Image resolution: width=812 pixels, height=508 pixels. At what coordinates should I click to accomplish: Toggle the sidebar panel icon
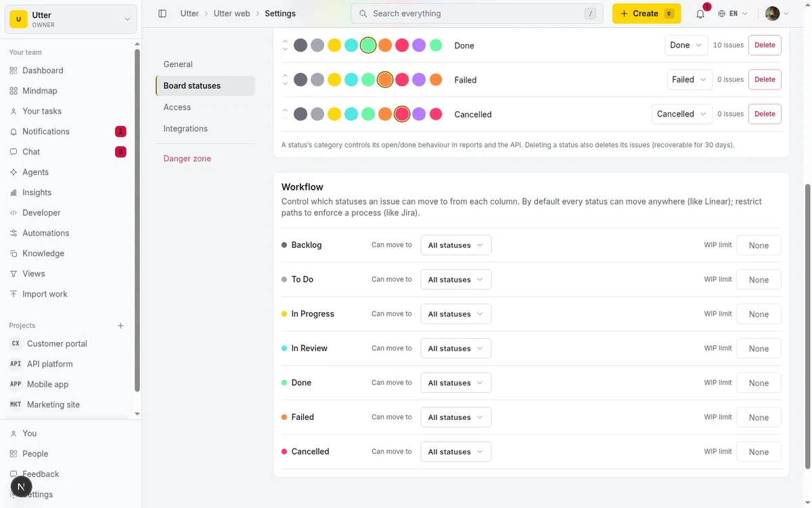click(162, 14)
